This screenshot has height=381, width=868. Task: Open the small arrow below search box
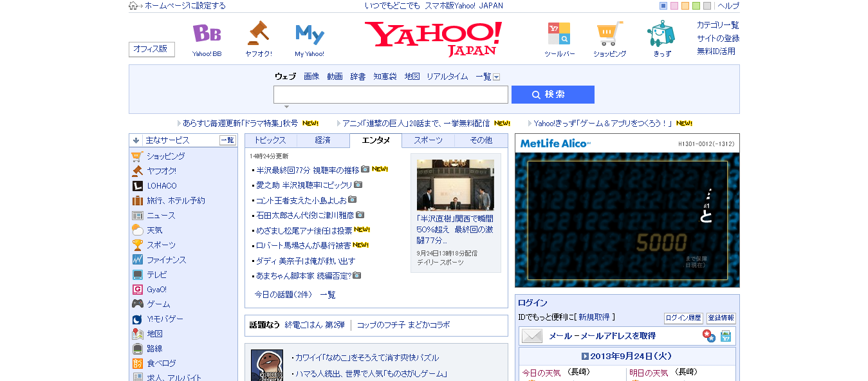pyautogui.click(x=287, y=107)
